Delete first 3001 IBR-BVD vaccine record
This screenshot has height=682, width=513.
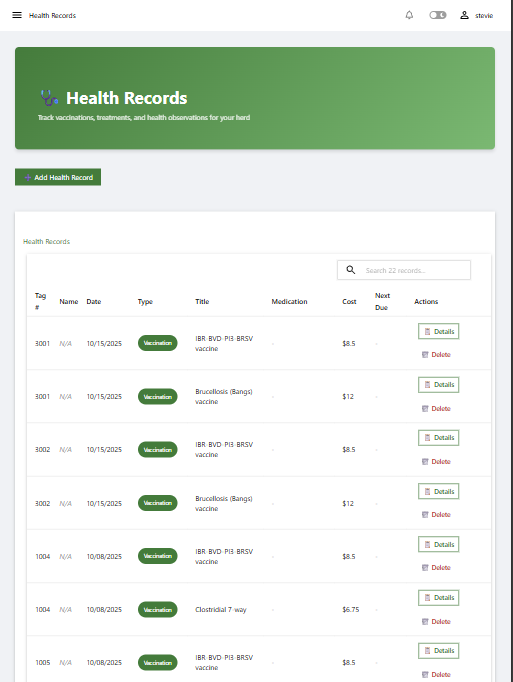(436, 354)
